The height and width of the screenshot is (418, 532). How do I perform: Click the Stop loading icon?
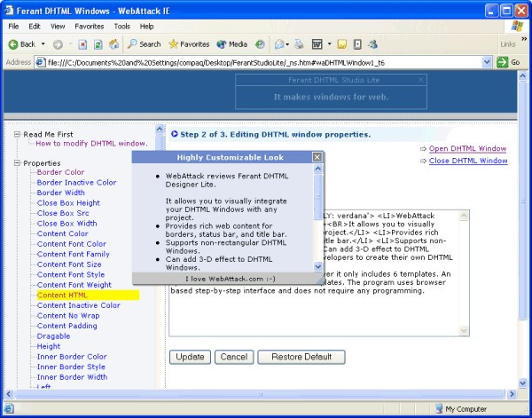pos(82,44)
